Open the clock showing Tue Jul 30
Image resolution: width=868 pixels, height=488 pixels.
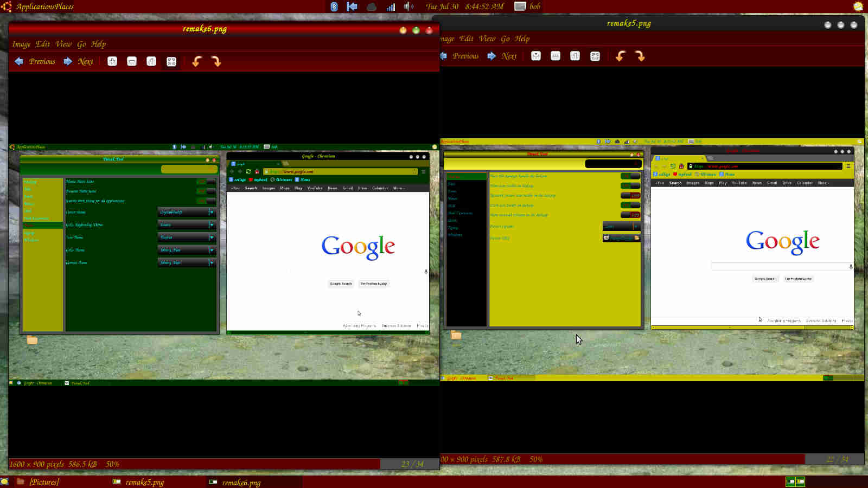tap(465, 7)
